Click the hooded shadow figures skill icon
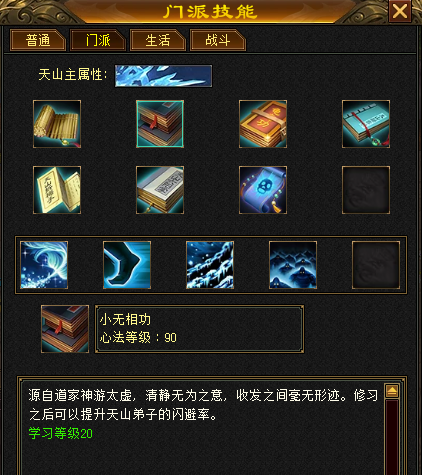This screenshot has height=475, width=422. pyautogui.click(x=293, y=265)
